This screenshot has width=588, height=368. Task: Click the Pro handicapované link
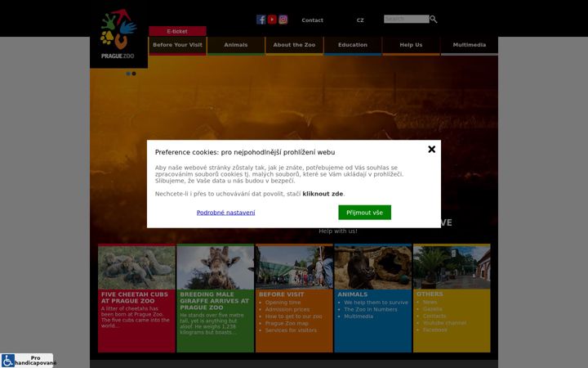tap(36, 361)
